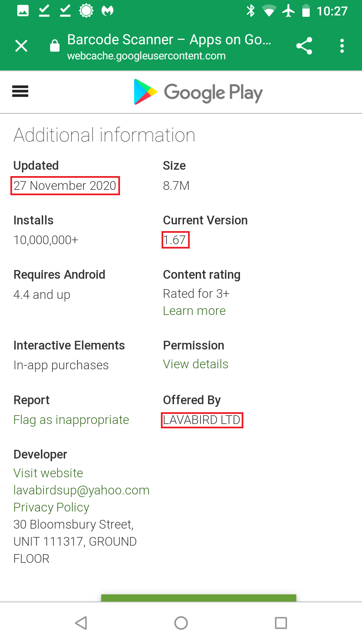Tap the lavabirdsup@yahoo.com email link
The image size is (362, 644).
81,490
